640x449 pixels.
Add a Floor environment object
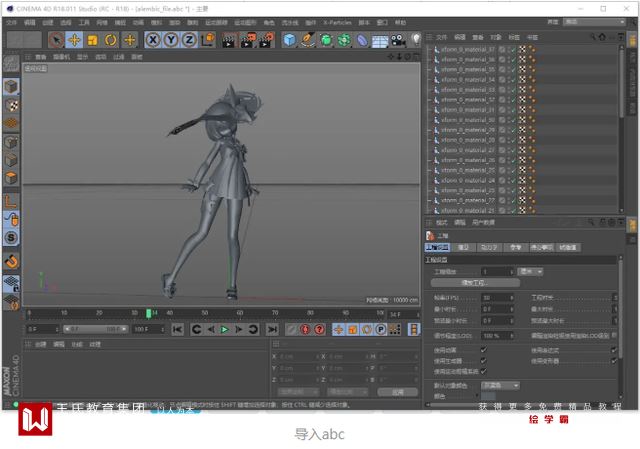(x=380, y=40)
